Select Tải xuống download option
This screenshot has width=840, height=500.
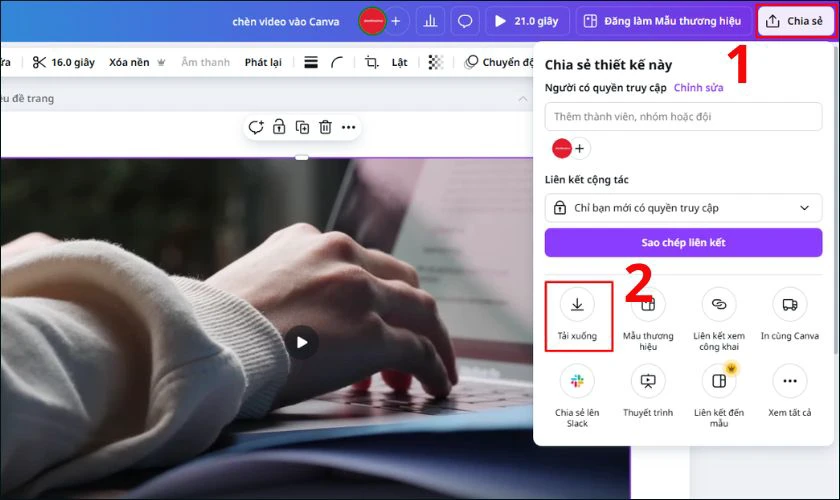coord(578,316)
